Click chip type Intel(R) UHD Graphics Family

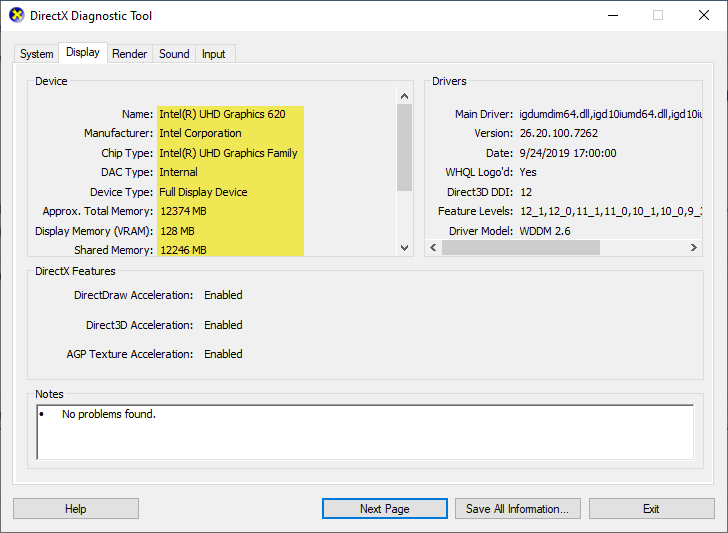228,153
